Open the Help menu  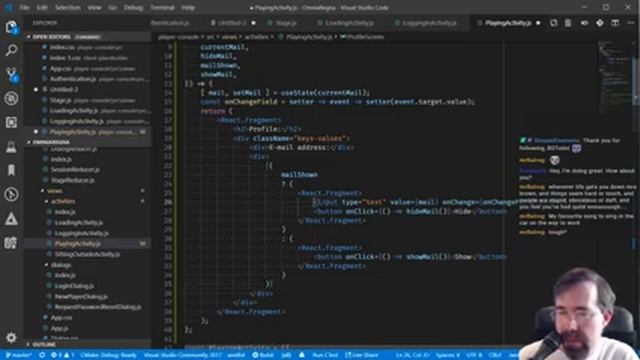[x=188, y=7]
